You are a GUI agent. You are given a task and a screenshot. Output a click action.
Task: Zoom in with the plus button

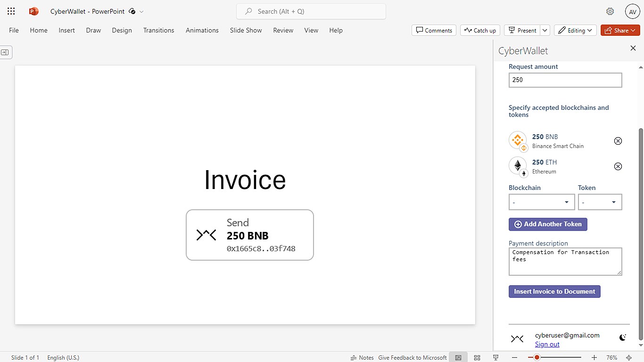pyautogui.click(x=594, y=358)
